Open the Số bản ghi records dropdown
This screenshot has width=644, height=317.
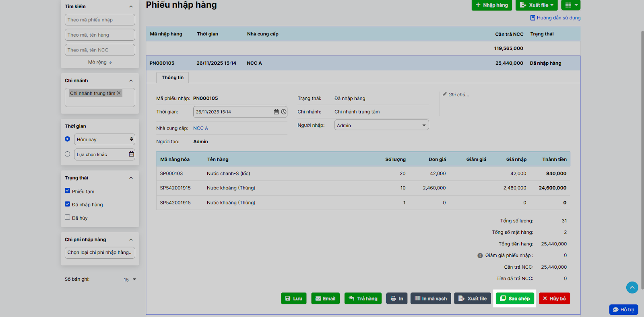click(130, 280)
